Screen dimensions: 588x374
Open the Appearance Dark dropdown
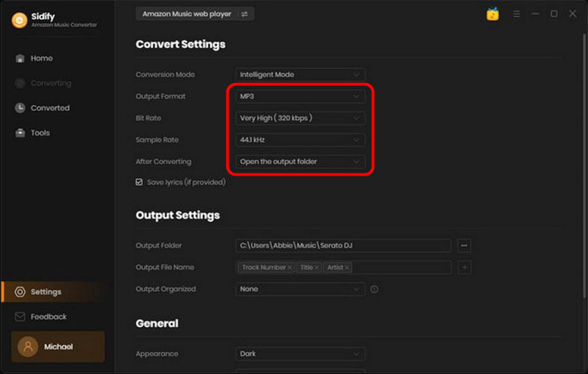click(301, 353)
